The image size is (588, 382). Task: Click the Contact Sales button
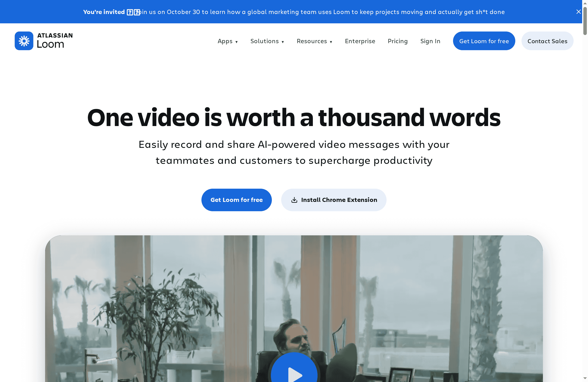pos(547,41)
